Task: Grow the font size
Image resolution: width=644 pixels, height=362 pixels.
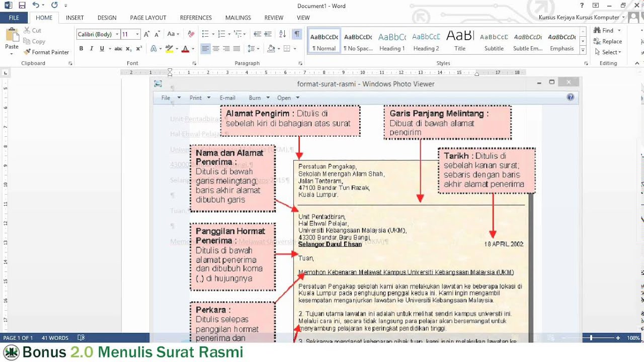Action: (x=146, y=34)
